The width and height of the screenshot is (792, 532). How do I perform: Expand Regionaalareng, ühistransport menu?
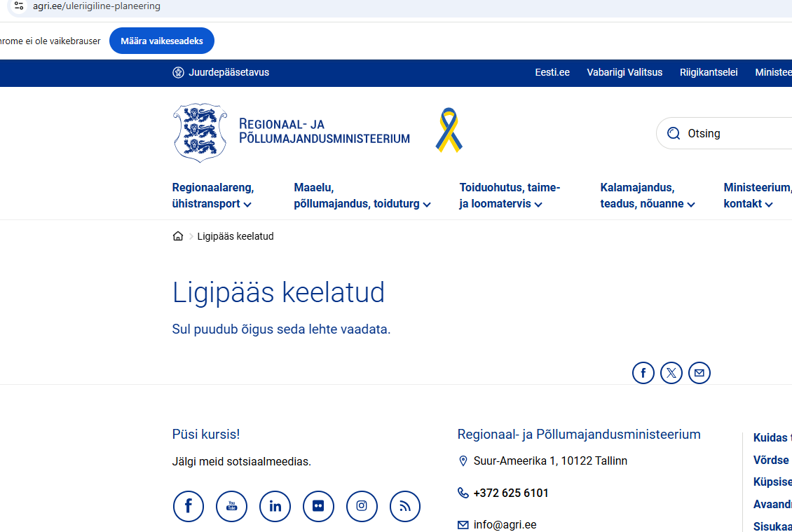212,196
